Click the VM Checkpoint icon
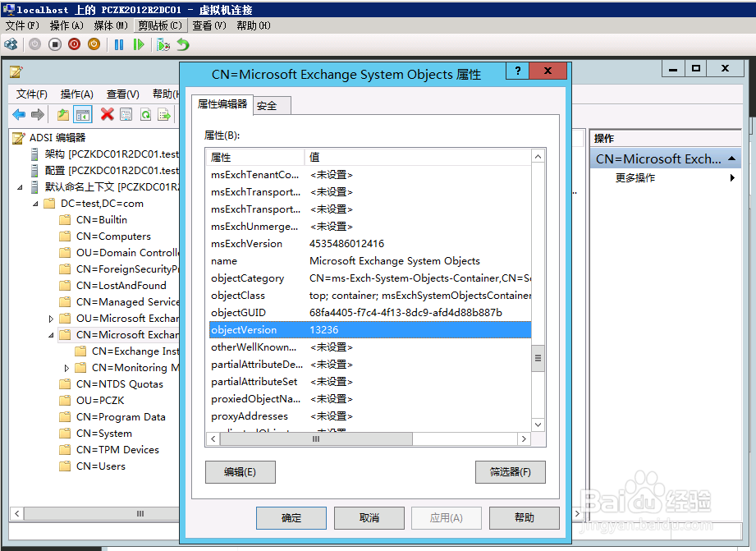The height and width of the screenshot is (551, 756). click(163, 45)
